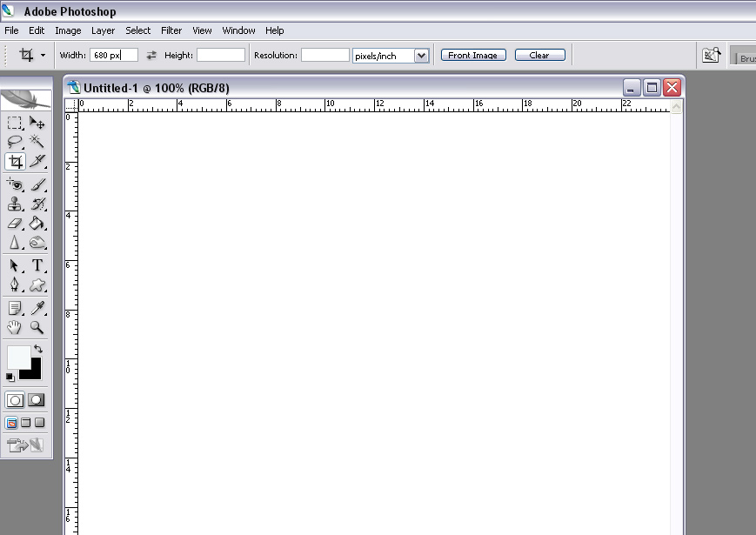Choose Full Screen mode
Screen dimensions: 756x535
pyautogui.click(x=40, y=423)
